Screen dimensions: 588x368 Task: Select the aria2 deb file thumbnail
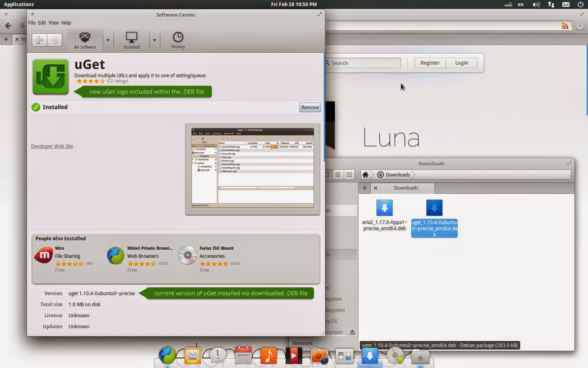pyautogui.click(x=384, y=208)
